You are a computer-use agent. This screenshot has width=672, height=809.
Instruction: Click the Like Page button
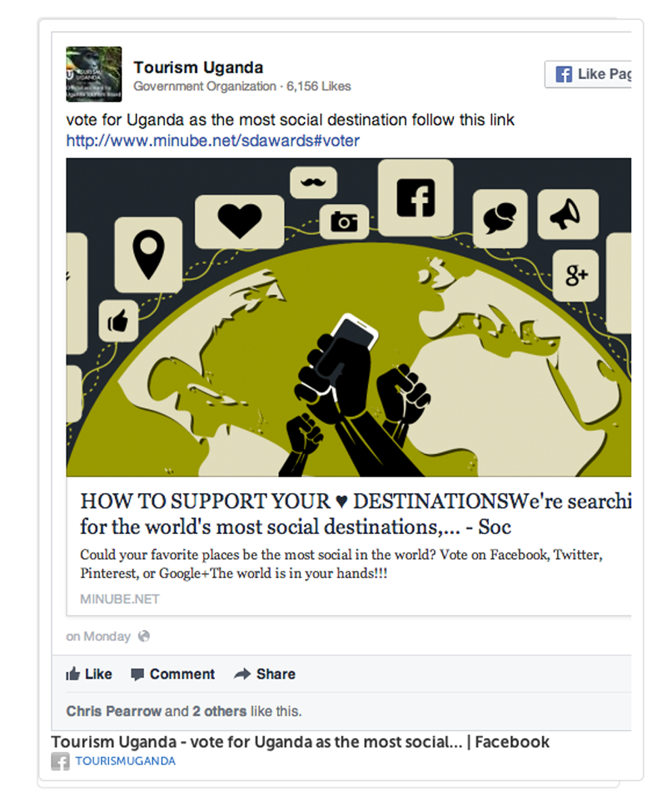tap(588, 74)
